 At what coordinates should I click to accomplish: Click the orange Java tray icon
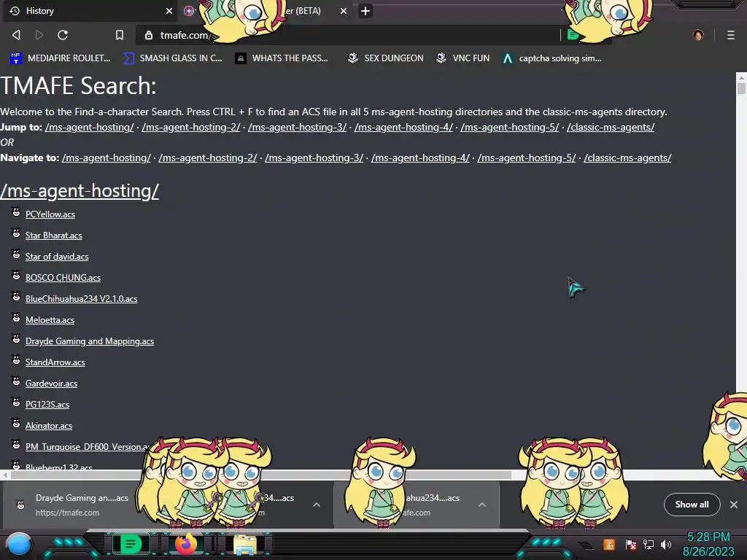point(609,544)
